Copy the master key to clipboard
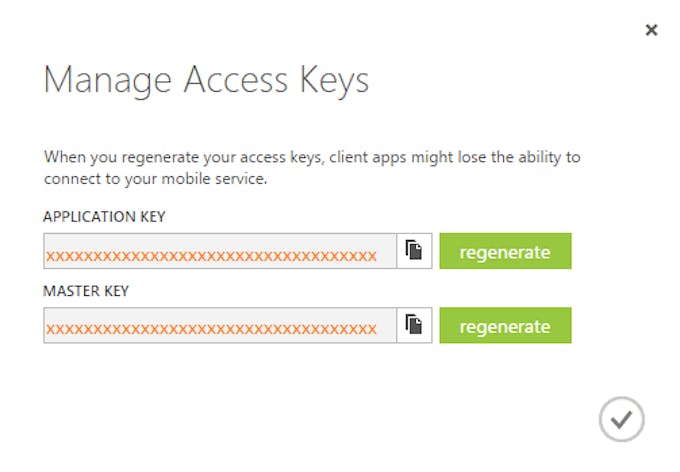The width and height of the screenshot is (680, 472). [x=414, y=325]
